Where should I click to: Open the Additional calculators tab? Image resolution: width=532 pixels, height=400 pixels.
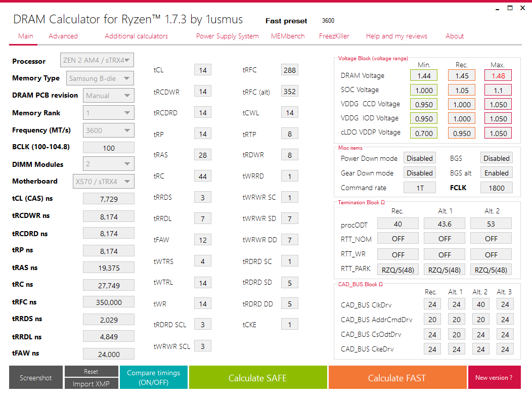[136, 36]
